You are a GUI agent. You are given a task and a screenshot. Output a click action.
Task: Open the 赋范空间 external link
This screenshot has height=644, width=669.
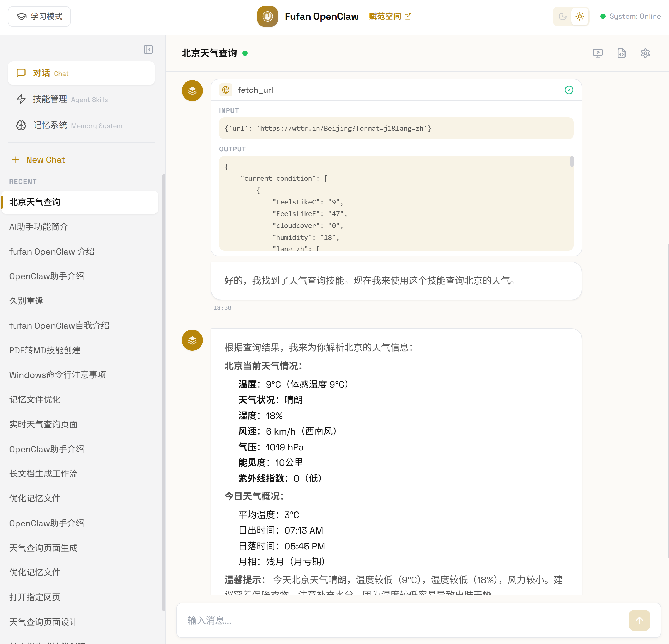point(390,16)
